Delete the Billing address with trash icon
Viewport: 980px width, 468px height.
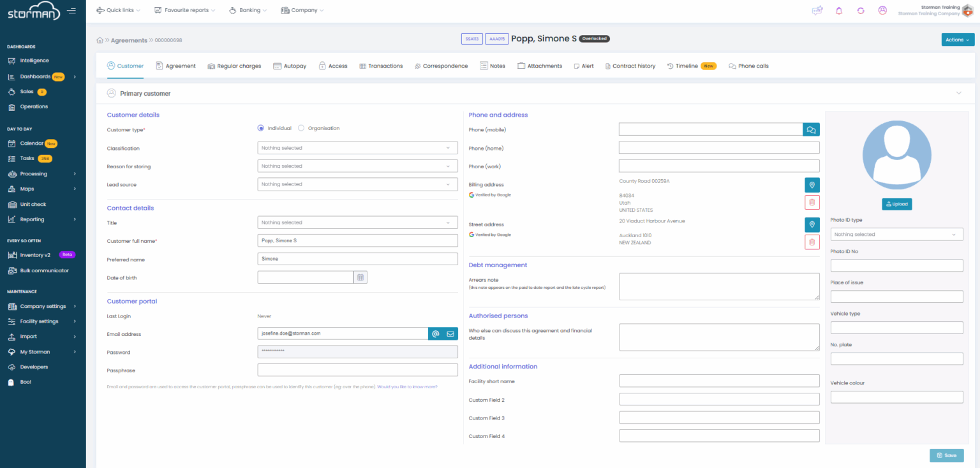click(812, 203)
